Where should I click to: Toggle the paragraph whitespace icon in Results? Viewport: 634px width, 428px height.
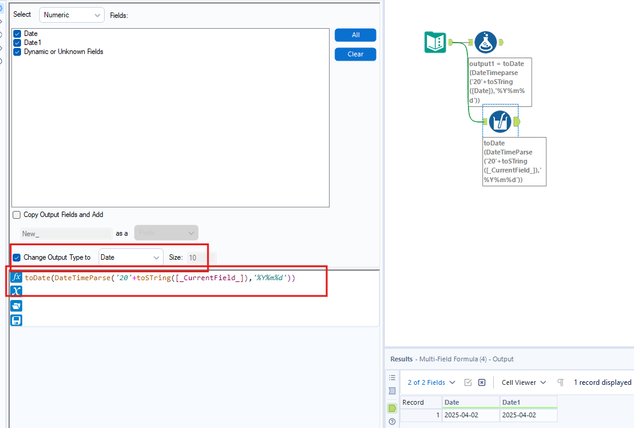coord(560,382)
